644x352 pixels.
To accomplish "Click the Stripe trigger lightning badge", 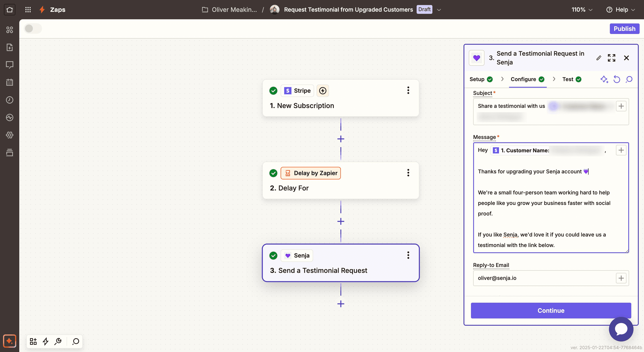I will (323, 91).
